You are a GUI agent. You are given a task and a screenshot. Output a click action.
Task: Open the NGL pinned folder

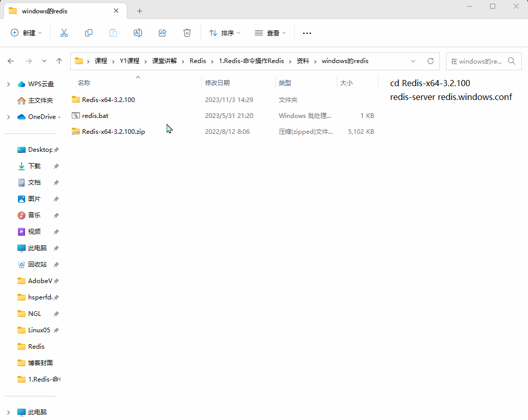(35, 313)
